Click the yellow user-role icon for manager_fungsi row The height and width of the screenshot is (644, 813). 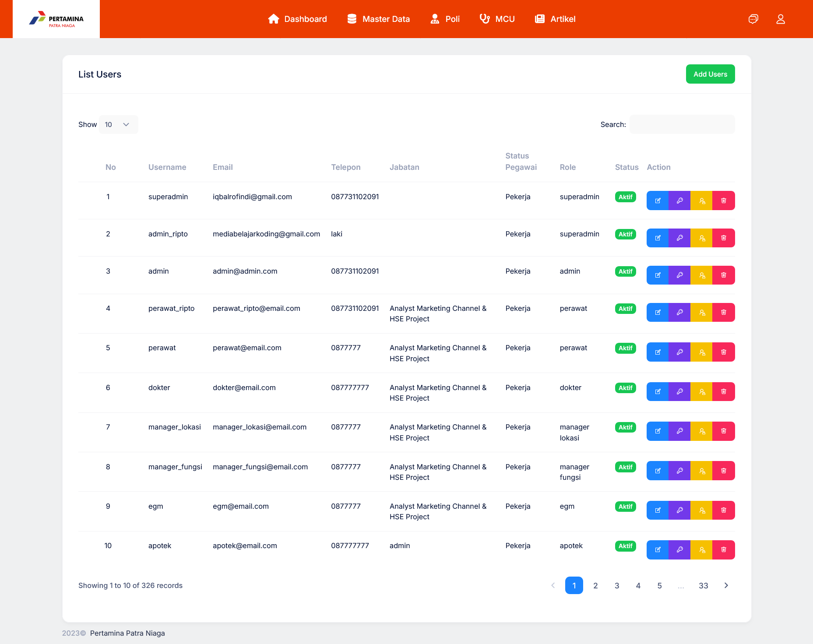point(702,471)
